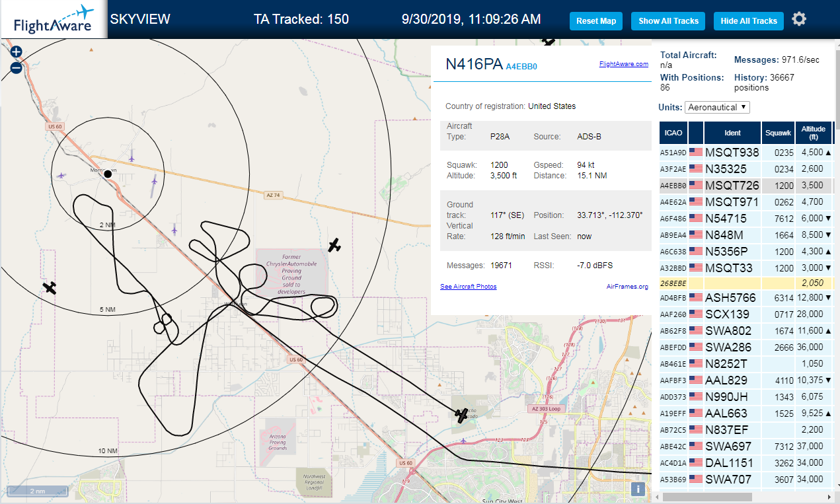840x504 pixels.
Task: Click the SKYVIEW title in header
Action: tap(140, 19)
